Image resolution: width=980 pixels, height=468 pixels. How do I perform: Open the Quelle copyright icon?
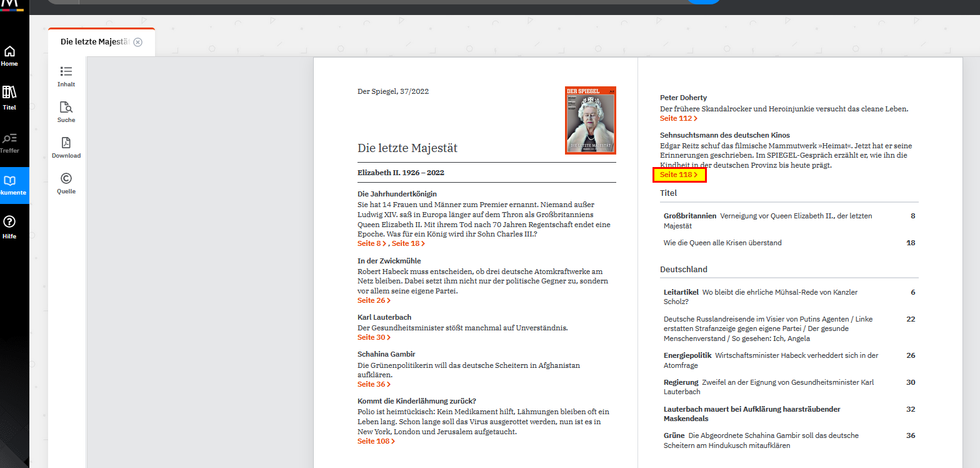(66, 179)
